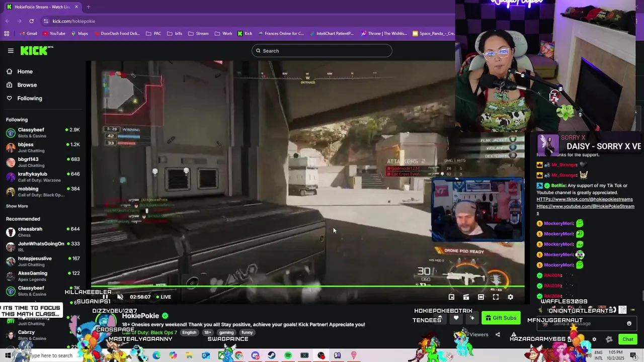
Task: Open the kraftykaylub channel
Action: [x=43, y=177]
